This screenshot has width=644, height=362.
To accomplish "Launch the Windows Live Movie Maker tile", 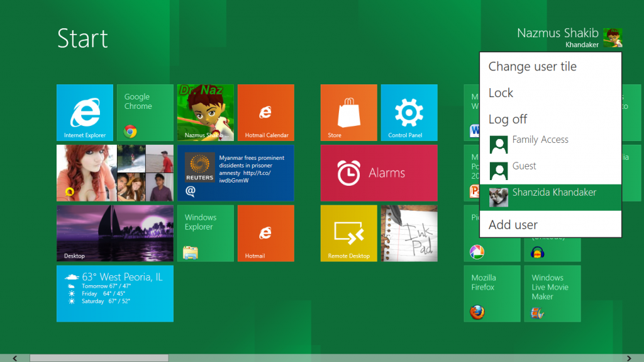I will point(552,294).
